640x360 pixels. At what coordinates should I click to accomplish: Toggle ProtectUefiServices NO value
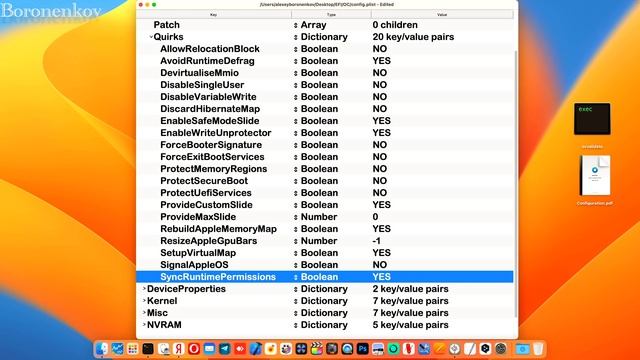point(380,193)
